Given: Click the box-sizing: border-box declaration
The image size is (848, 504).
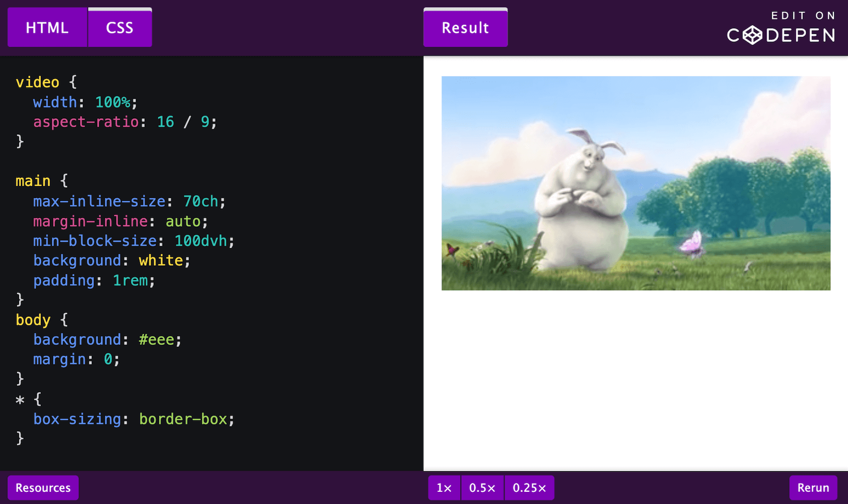Looking at the screenshot, I should click(x=133, y=419).
